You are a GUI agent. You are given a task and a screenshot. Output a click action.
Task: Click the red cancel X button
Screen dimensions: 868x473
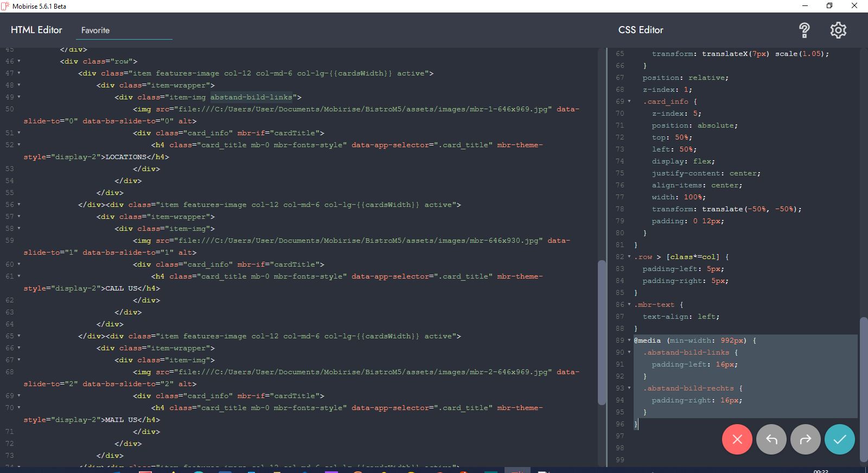click(737, 439)
